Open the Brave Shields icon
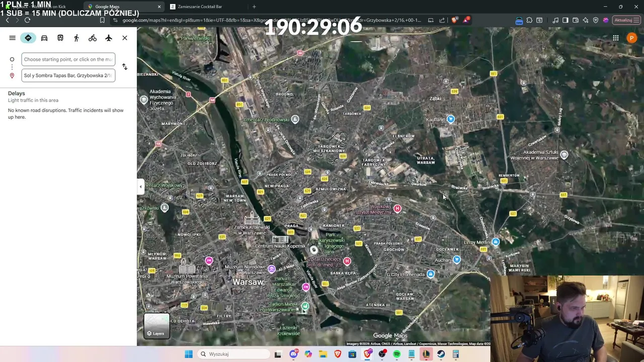 pyautogui.click(x=454, y=20)
